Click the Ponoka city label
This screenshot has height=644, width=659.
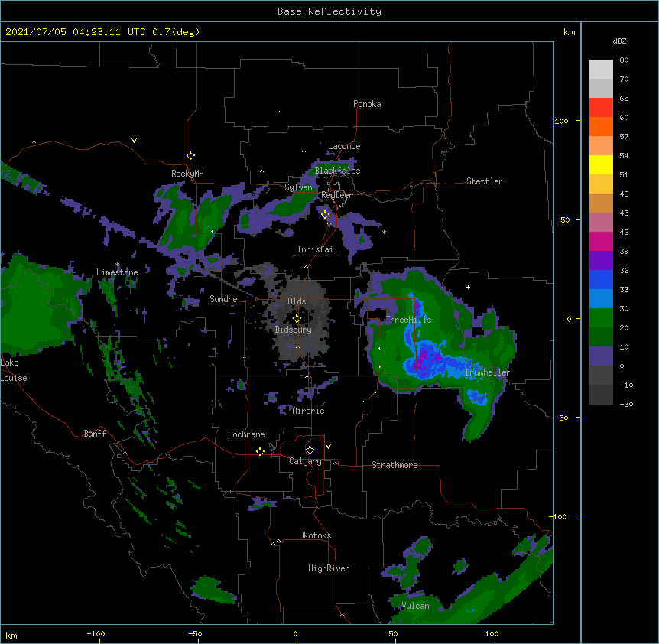367,104
